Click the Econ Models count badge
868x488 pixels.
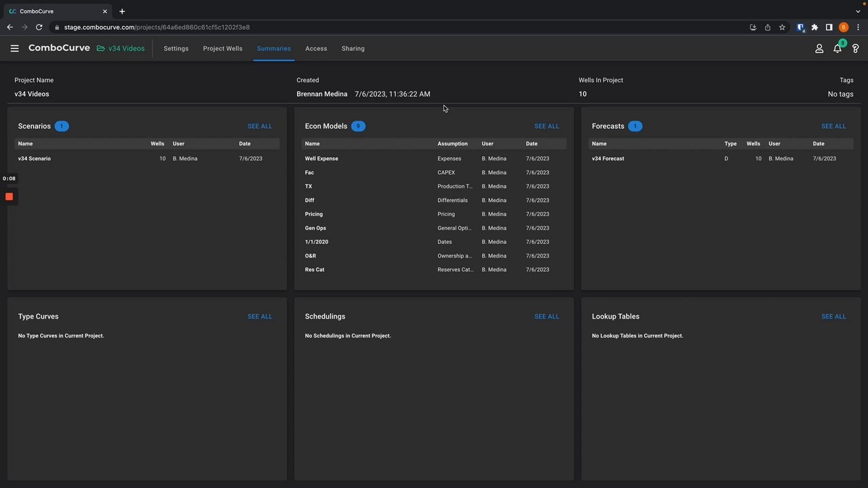coord(358,126)
